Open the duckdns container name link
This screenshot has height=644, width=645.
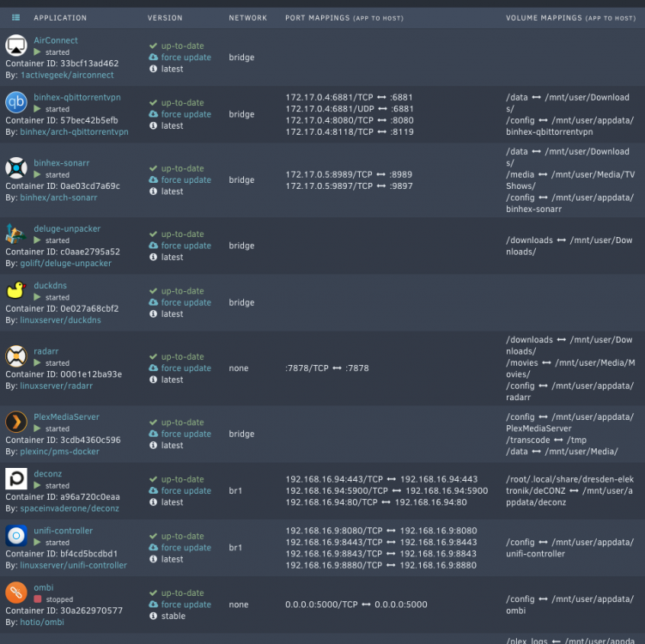50,285
